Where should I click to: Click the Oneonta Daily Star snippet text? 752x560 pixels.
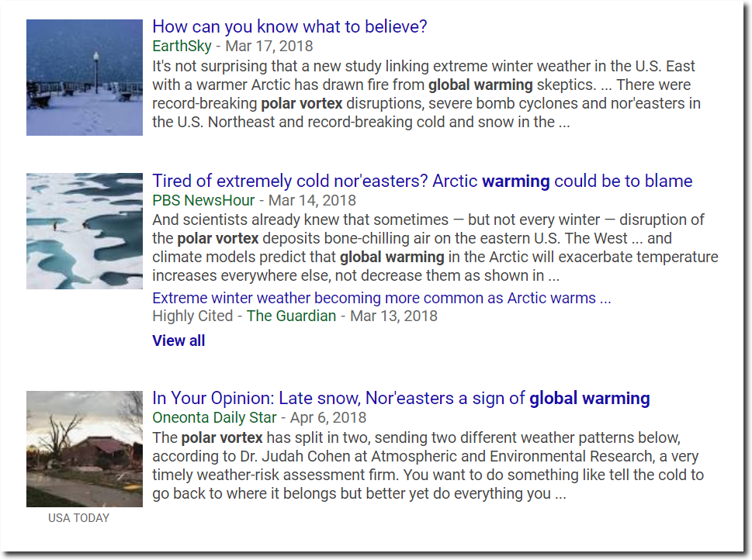pos(428,465)
